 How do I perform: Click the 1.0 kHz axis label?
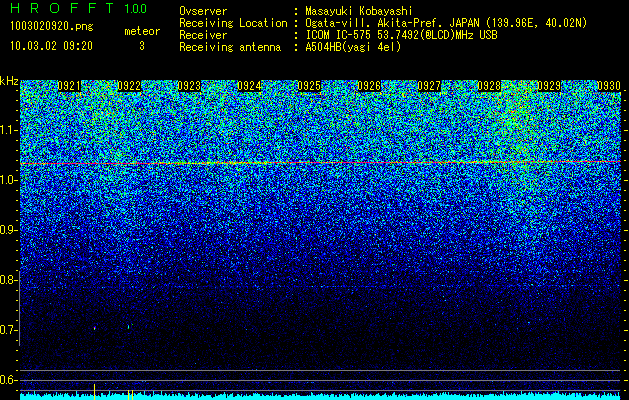click(9, 180)
